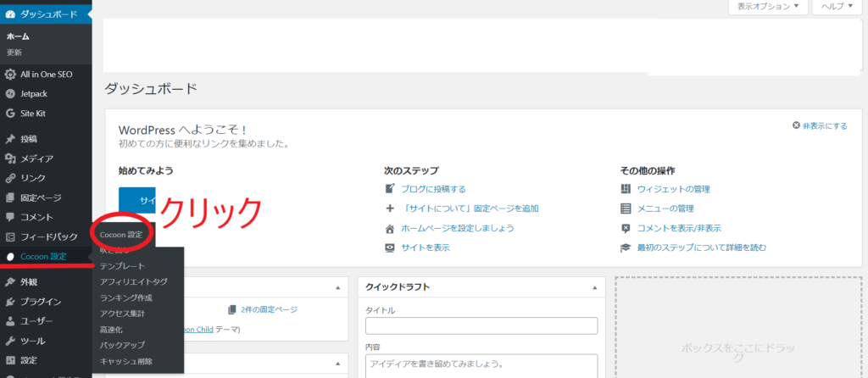The width and height of the screenshot is (868, 378).
Task: Click the Cocoon circle icon in sidebar
Action: click(9, 257)
